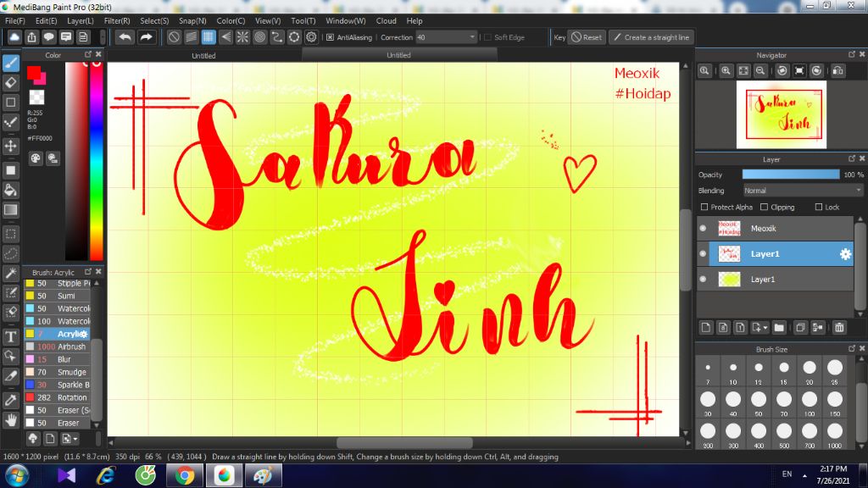This screenshot has width=868, height=488.
Task: Turn snap off with the crossed-circle icon
Action: (174, 37)
